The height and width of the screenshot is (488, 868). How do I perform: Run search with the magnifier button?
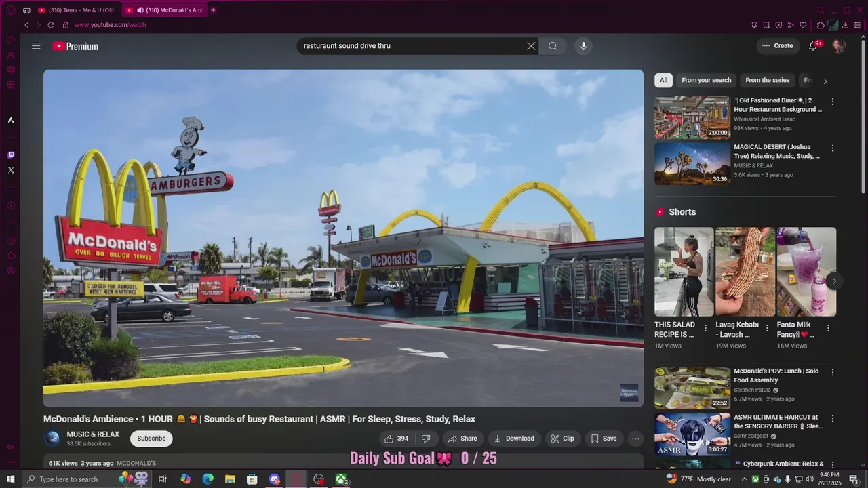point(553,46)
